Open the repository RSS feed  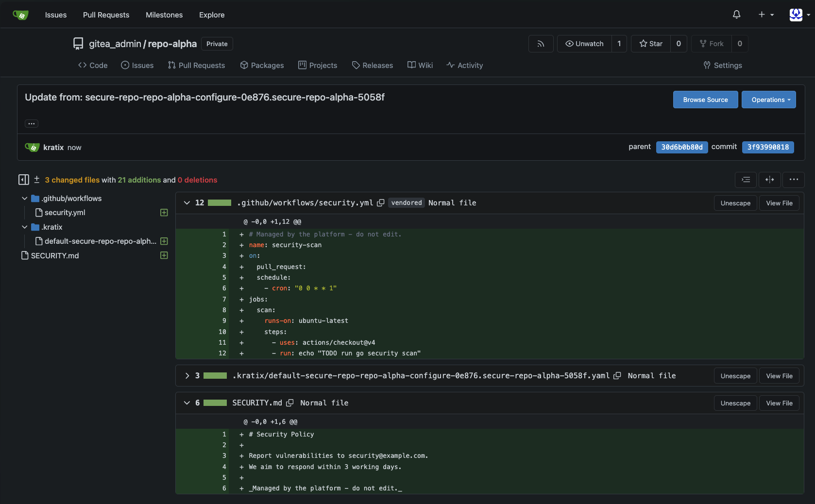(x=541, y=44)
